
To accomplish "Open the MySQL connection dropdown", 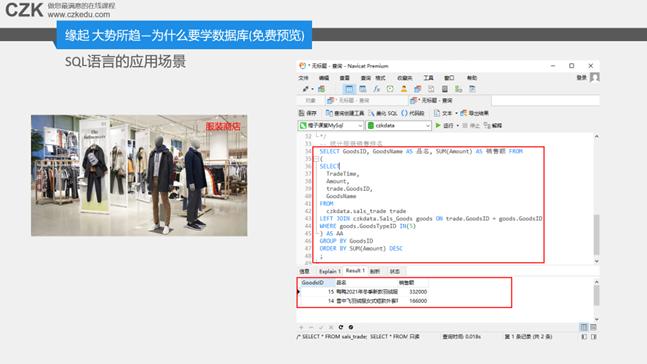I will [331, 125].
